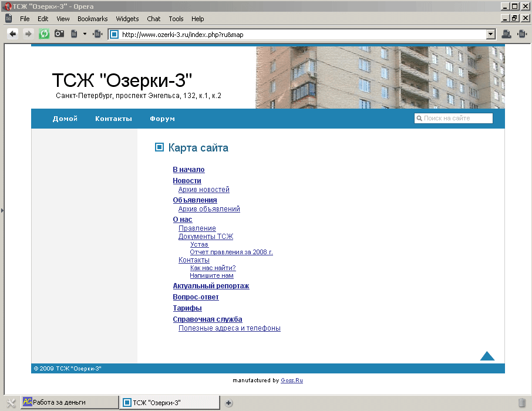Expand the side panel via left edge arrow

tap(2, 210)
